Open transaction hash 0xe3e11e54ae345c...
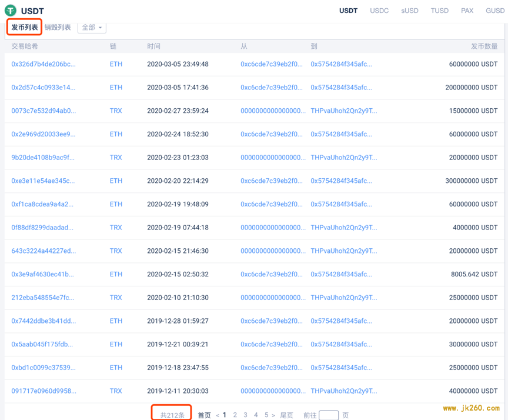The width and height of the screenshot is (508, 420). (43, 181)
